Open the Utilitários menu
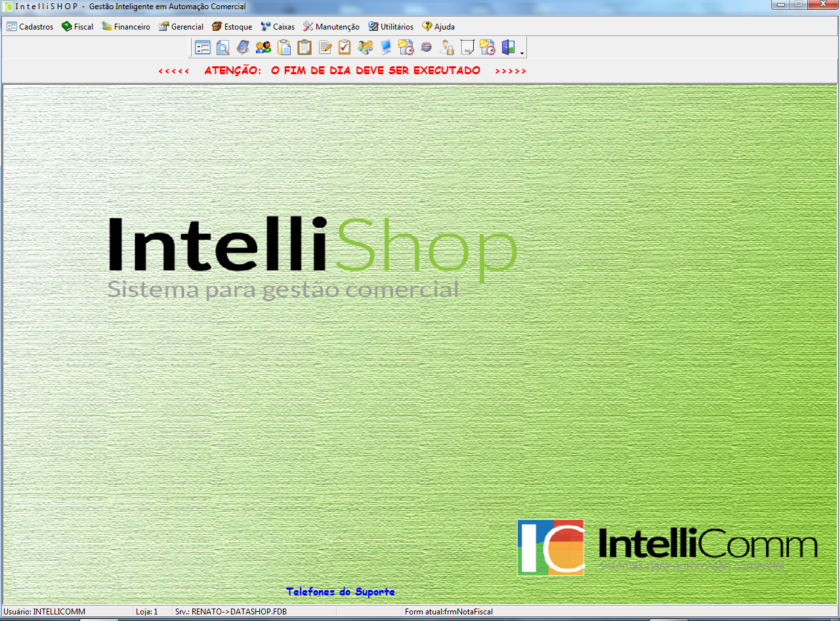 pyautogui.click(x=391, y=27)
